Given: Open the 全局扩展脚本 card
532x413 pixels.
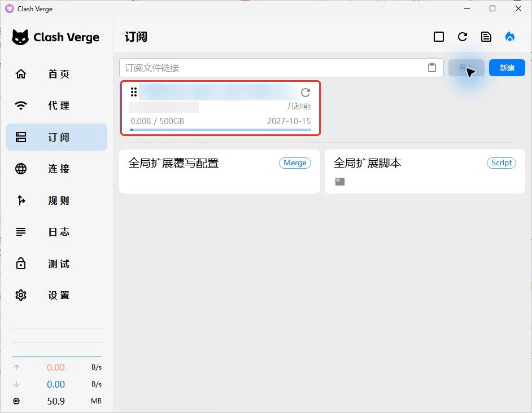Looking at the screenshot, I should pyautogui.click(x=425, y=172).
